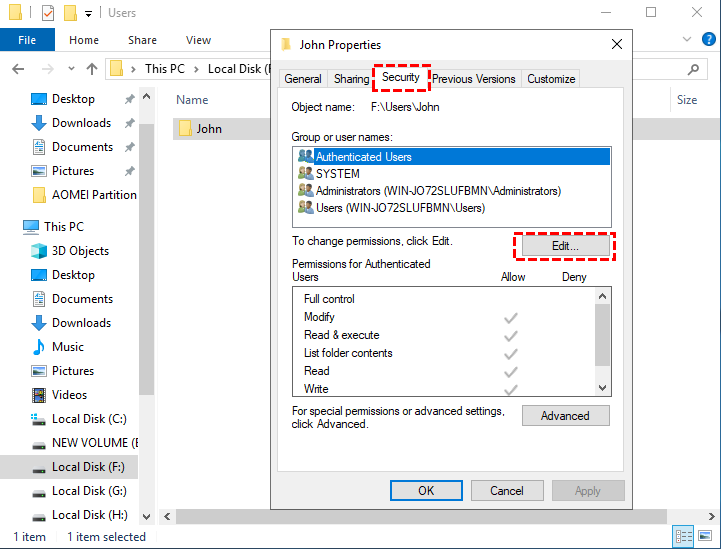Select SYSTEM in group or user names
Screen dimensions: 721x549
pyautogui.click(x=337, y=174)
